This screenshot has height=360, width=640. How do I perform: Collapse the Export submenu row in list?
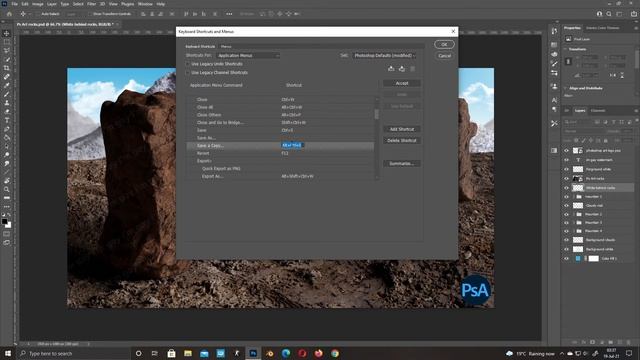click(x=204, y=161)
